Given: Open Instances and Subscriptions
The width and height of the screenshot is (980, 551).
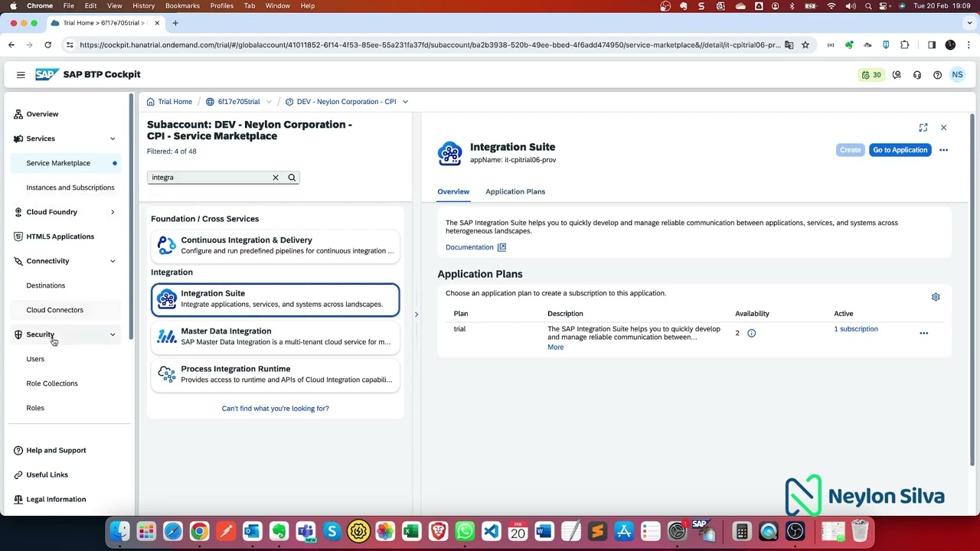Looking at the screenshot, I should (x=70, y=187).
